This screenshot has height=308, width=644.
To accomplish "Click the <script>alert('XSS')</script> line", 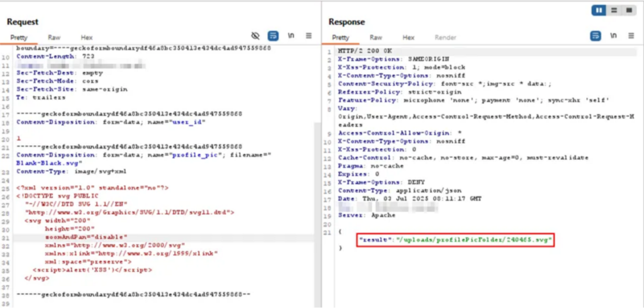I will 92,270.
